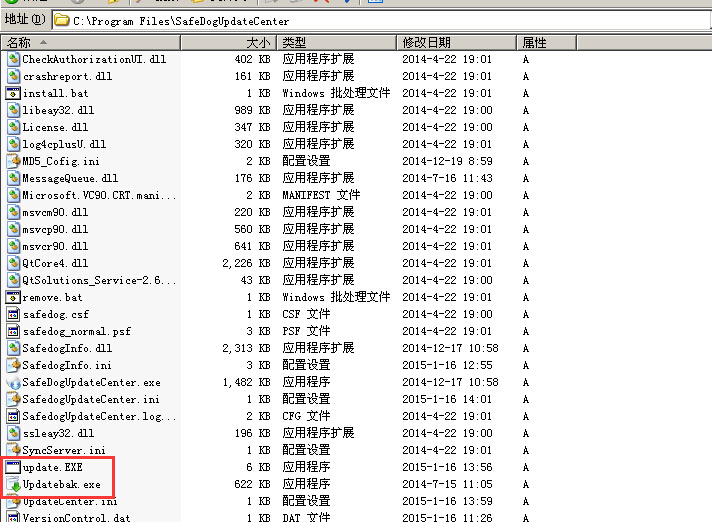
Task: Click the ssleay32.dll file icon
Action: click(x=14, y=433)
